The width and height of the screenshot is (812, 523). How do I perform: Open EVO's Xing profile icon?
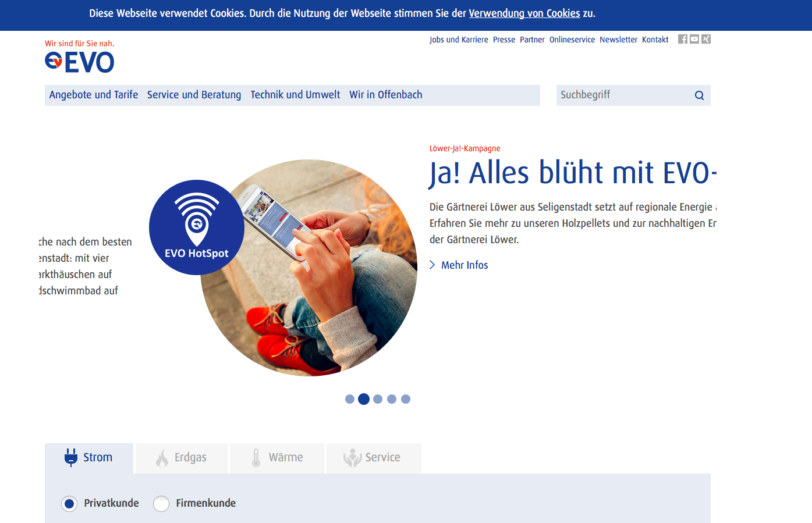point(706,39)
